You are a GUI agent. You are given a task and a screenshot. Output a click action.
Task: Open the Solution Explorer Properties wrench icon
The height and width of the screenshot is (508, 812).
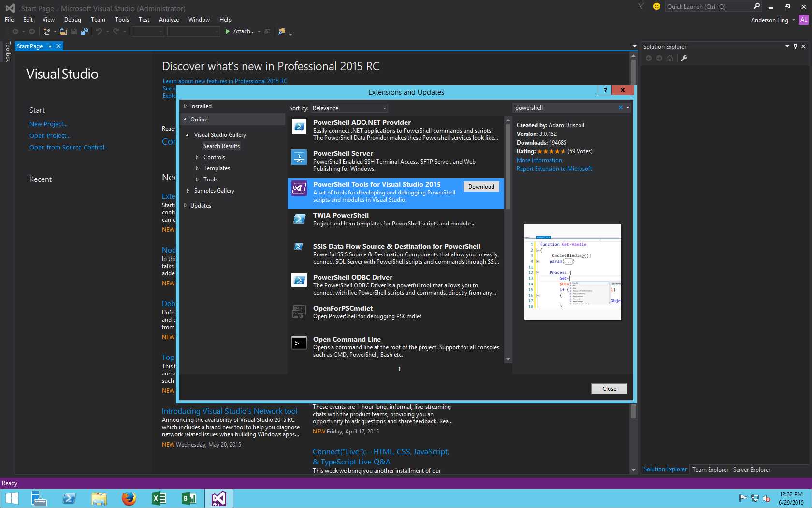[x=684, y=59]
